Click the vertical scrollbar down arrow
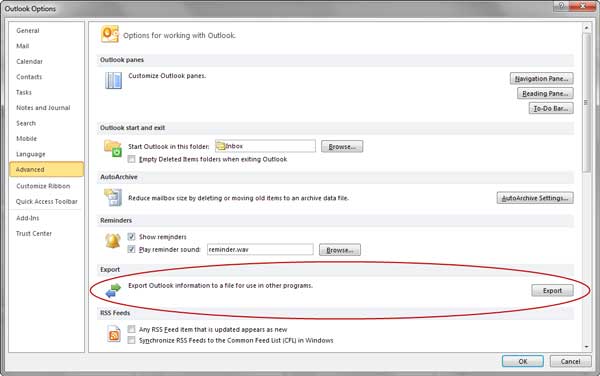Image resolution: width=600 pixels, height=376 pixels. point(587,347)
